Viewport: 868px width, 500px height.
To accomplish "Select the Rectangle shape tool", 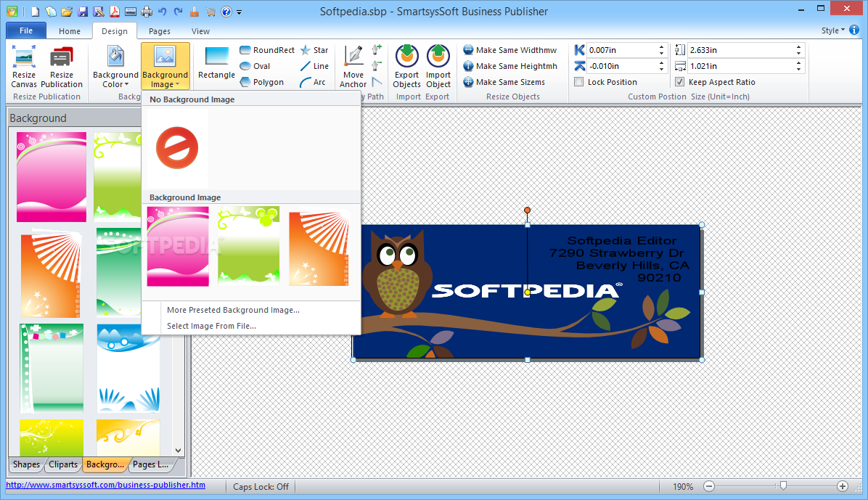I will pos(216,63).
